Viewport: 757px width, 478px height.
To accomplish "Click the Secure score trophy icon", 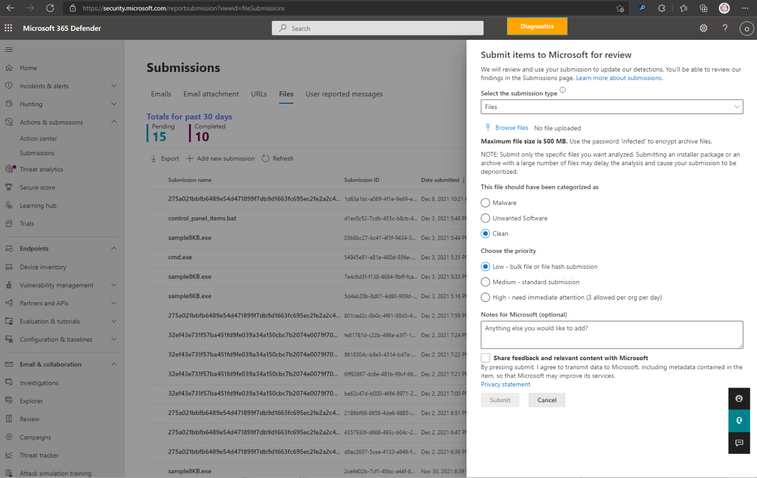I will (9, 187).
